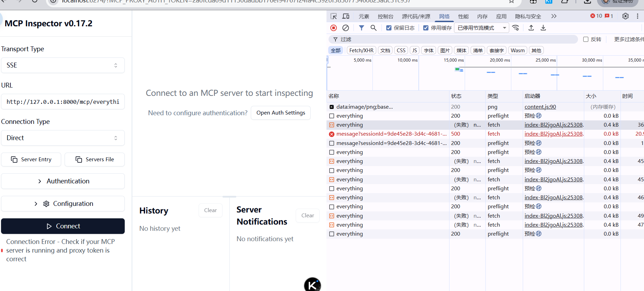644x291 pixels.
Task: Open DevTools more options kebab menu
Action: click(x=637, y=16)
